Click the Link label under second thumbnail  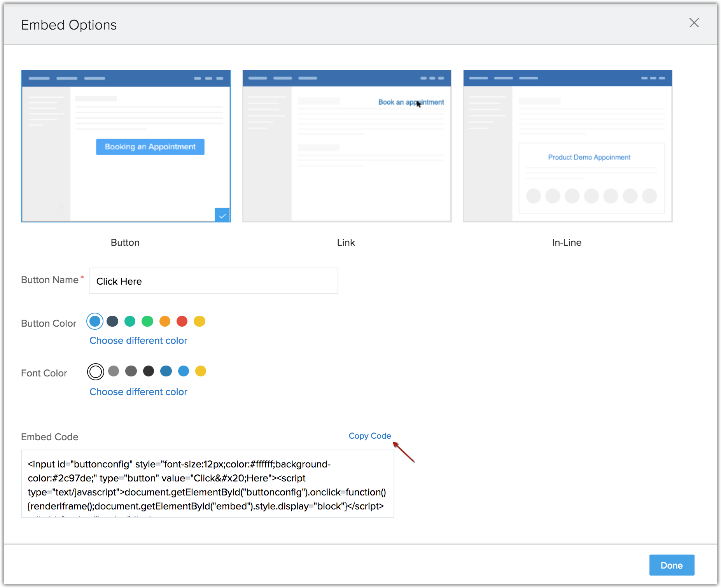pyautogui.click(x=346, y=242)
